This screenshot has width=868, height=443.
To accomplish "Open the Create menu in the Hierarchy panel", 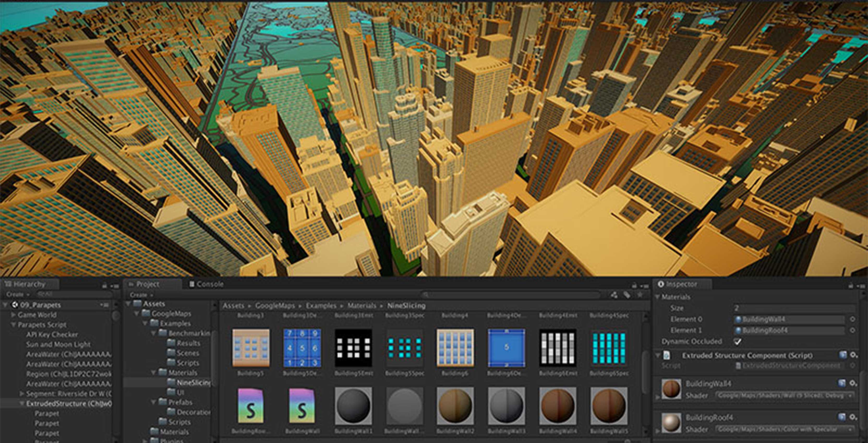I will pyautogui.click(x=16, y=295).
